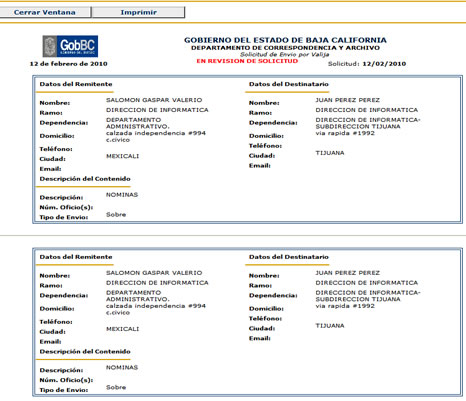The image size is (466, 401).
Task: Click JUAN PEREZ PEREZ in the second form
Action: [348, 273]
